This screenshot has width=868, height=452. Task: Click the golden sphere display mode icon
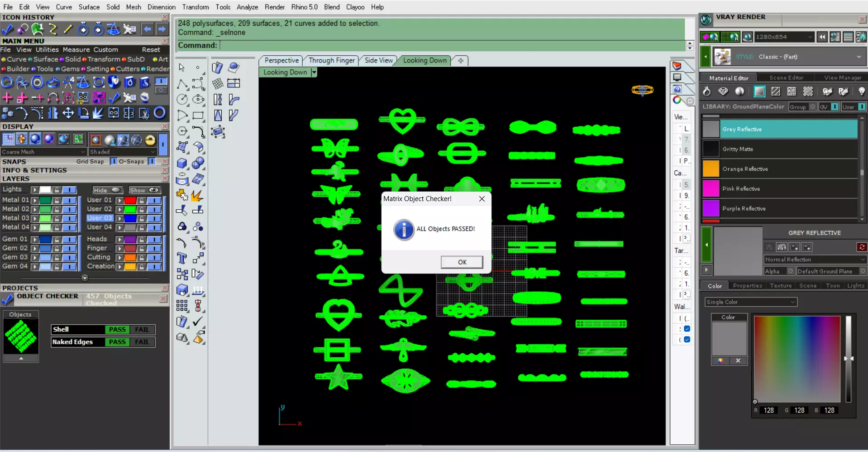pyautogui.click(x=150, y=140)
